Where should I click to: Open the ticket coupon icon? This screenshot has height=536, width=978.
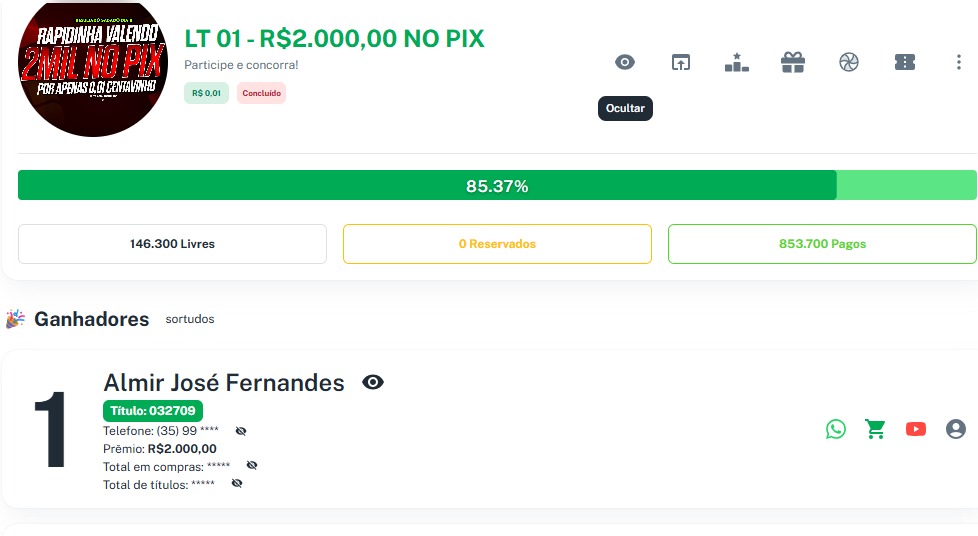[905, 62]
